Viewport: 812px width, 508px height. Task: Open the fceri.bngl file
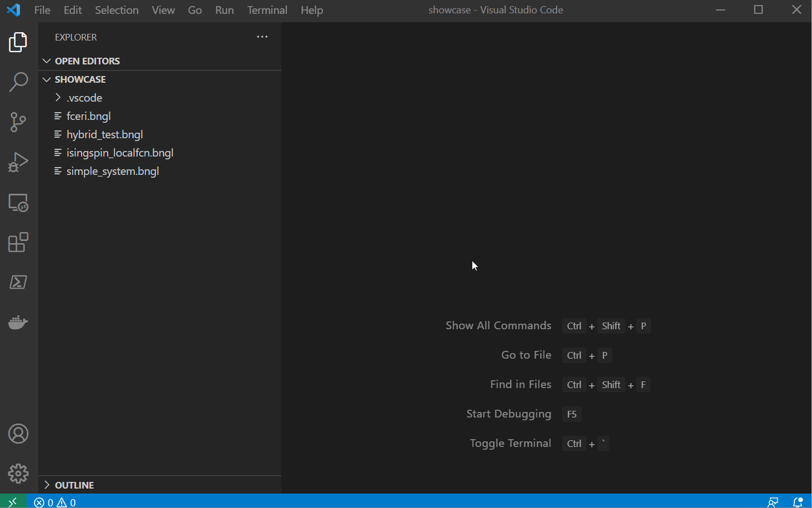click(x=160, y=116)
